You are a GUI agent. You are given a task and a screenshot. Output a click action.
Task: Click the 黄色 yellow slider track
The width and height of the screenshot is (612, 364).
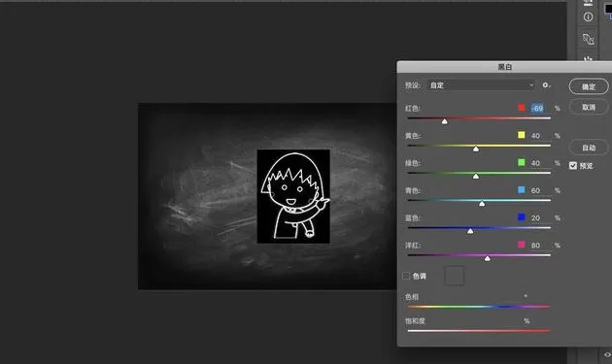(479, 146)
